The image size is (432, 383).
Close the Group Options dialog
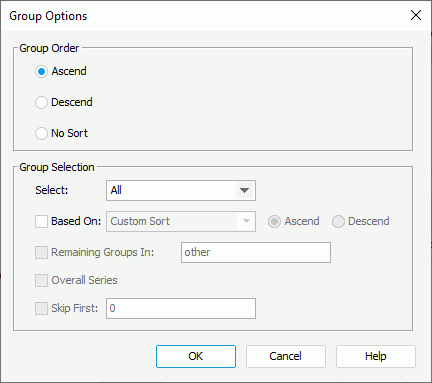point(416,15)
